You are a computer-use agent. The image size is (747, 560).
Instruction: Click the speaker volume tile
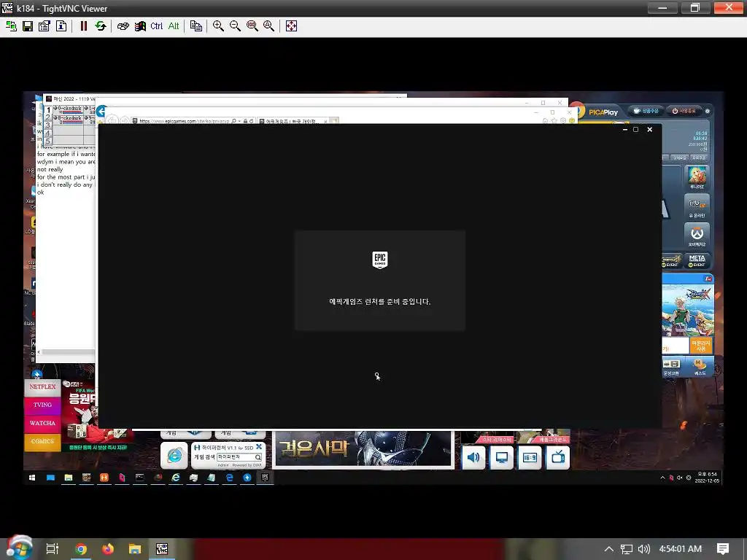click(473, 458)
